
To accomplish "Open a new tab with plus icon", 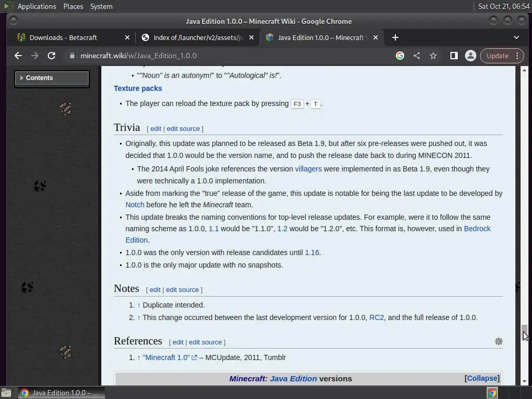I will [x=395, y=37].
